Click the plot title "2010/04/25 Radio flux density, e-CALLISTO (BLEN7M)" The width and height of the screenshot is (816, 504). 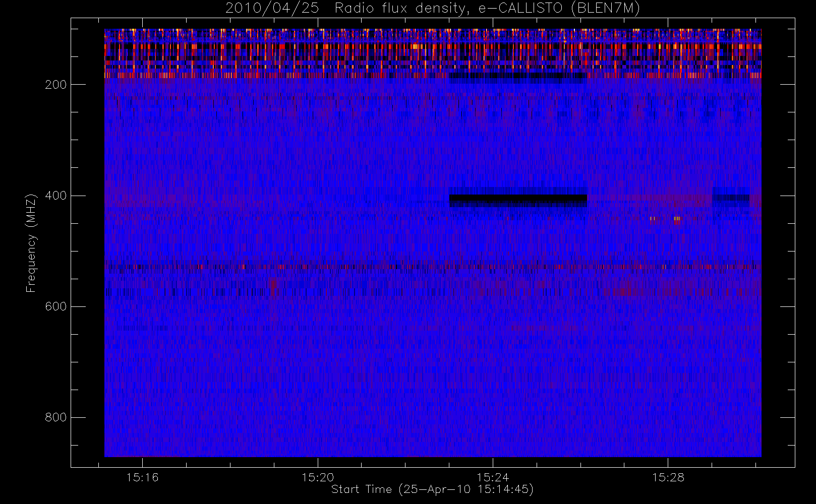(x=432, y=9)
